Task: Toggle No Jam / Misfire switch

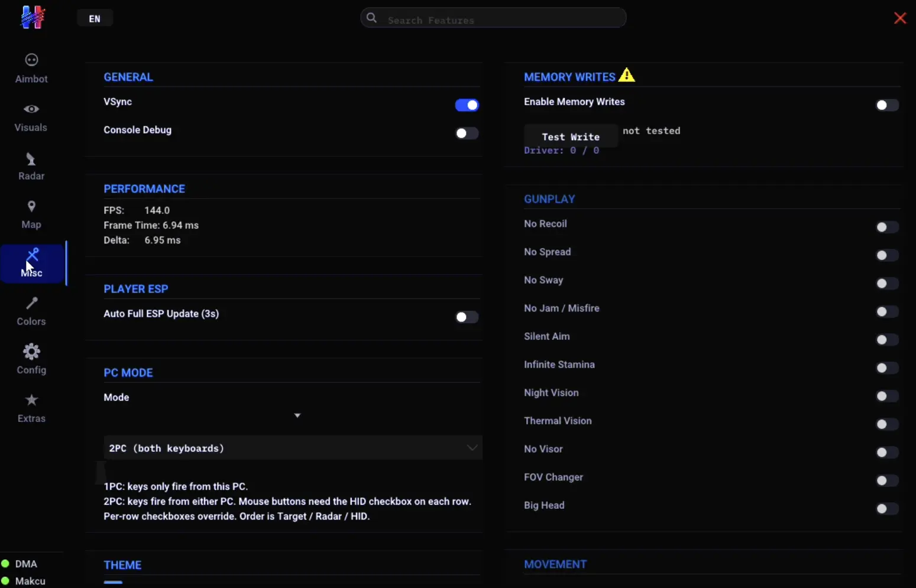Action: click(887, 311)
